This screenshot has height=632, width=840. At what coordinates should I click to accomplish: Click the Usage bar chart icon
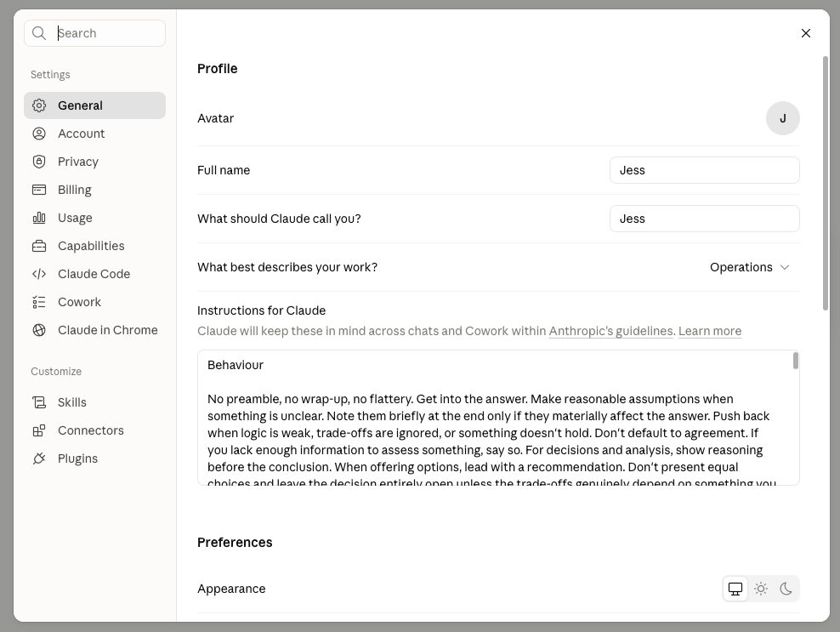point(39,218)
